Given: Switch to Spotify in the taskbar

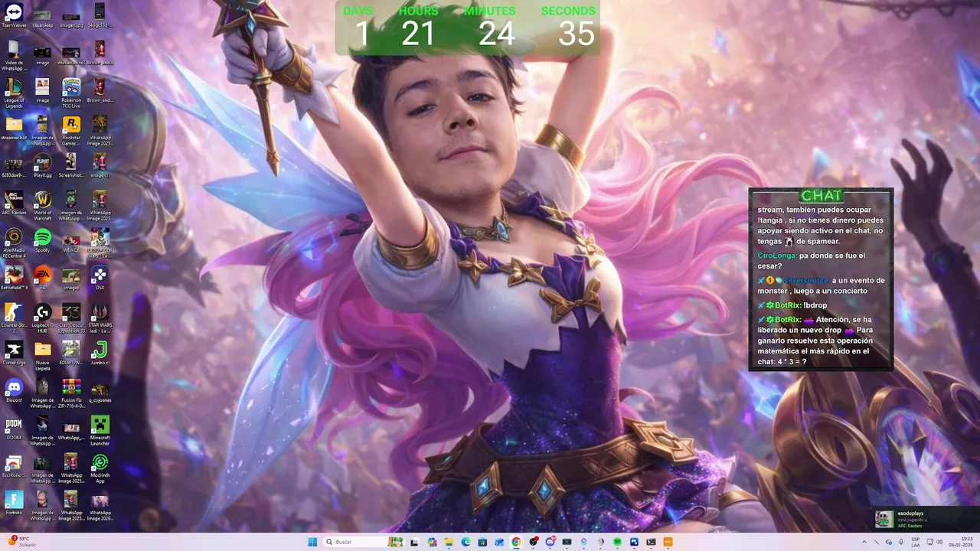Looking at the screenshot, I should pyautogui.click(x=617, y=542).
